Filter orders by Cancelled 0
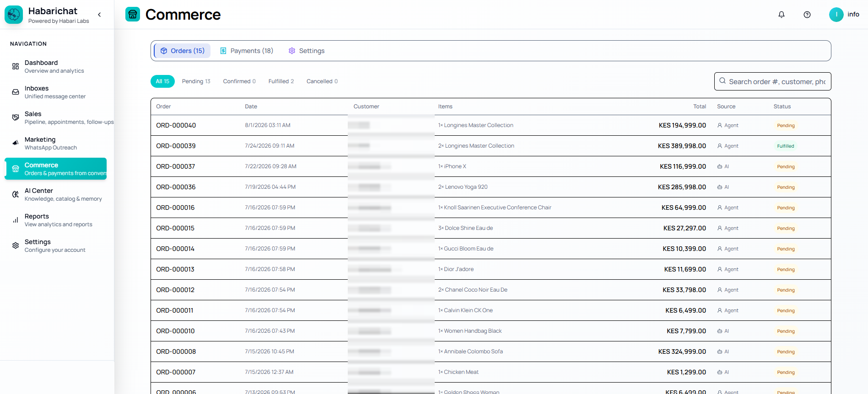This screenshot has height=394, width=868. click(322, 81)
